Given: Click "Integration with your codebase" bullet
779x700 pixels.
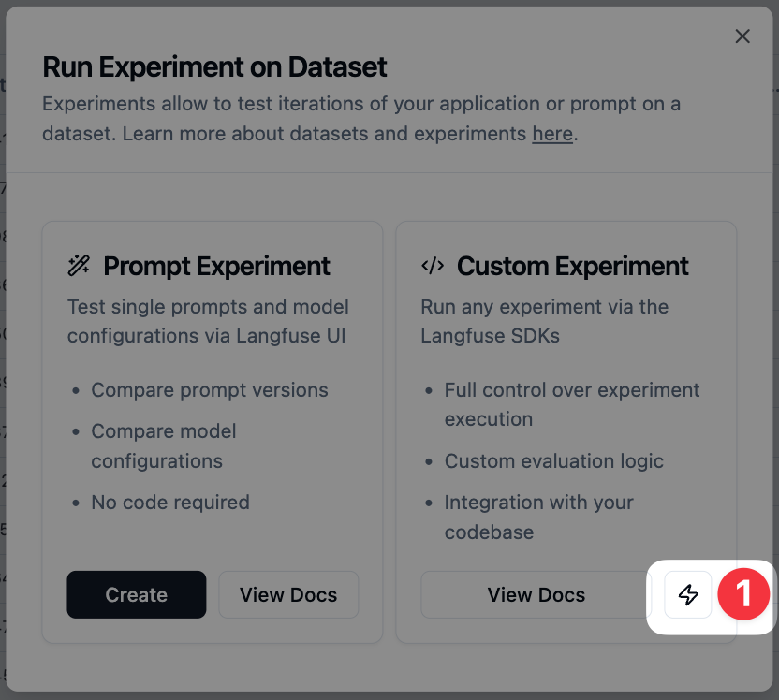Looking at the screenshot, I should 538,517.
